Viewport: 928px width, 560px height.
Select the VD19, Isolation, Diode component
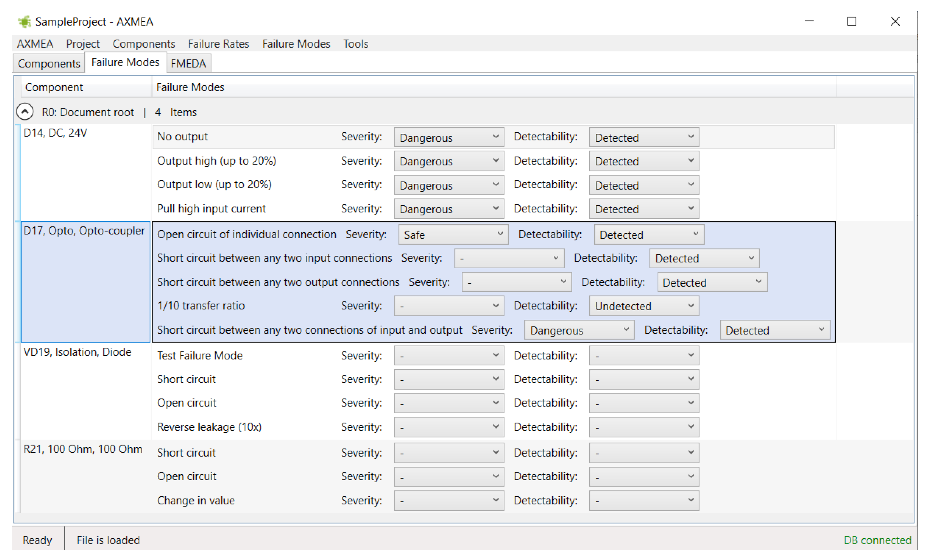click(x=77, y=352)
